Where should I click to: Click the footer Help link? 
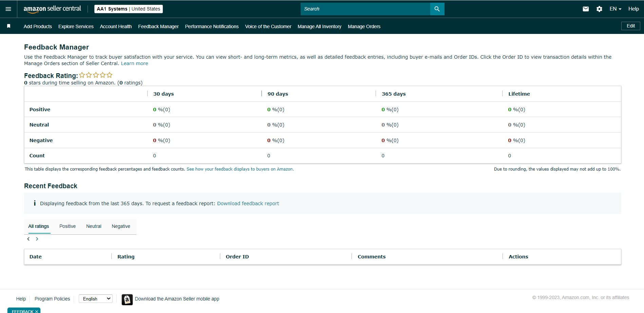click(21, 299)
